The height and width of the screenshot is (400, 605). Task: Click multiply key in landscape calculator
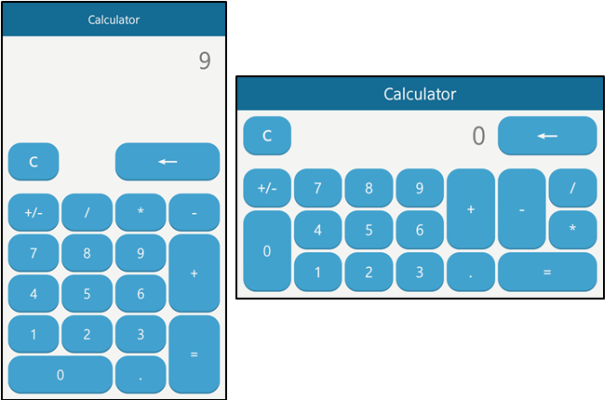pyautogui.click(x=572, y=229)
